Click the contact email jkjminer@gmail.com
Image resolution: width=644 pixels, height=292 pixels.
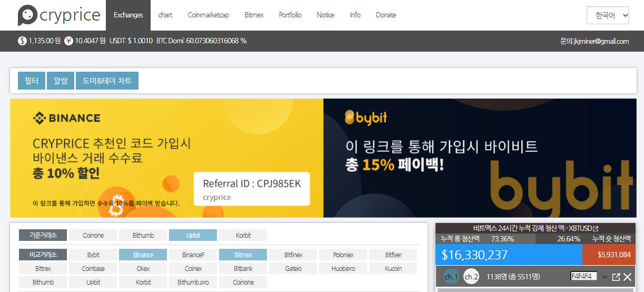[x=601, y=41]
